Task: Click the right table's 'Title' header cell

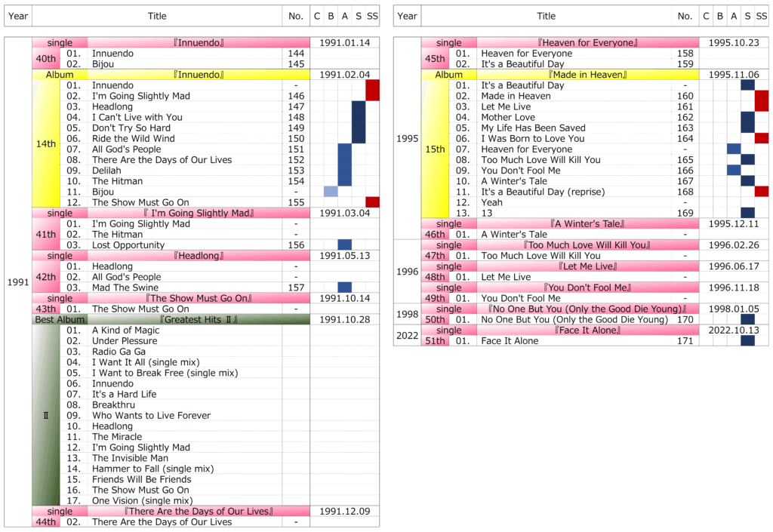Action: [x=547, y=16]
